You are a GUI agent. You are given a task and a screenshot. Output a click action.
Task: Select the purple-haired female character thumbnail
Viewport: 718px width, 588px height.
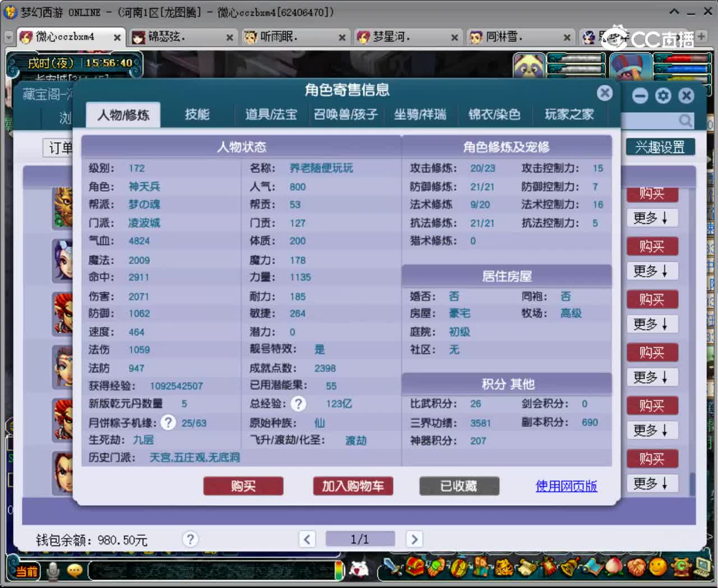click(63, 260)
